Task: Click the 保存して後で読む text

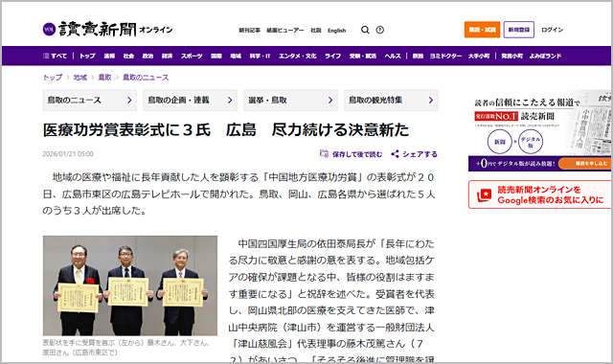Action: click(357, 154)
